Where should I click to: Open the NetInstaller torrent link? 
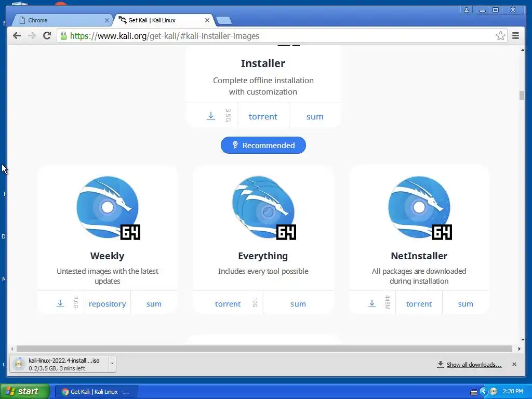pos(419,303)
